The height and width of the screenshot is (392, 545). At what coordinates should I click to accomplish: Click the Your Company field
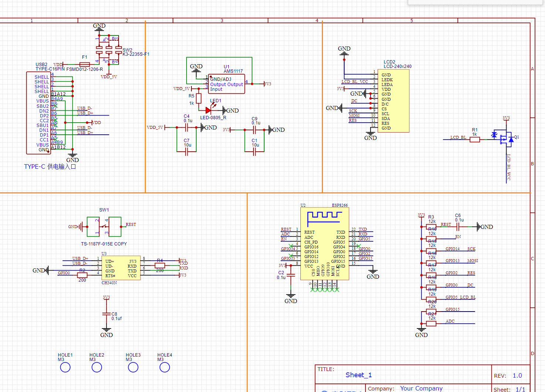click(x=421, y=388)
